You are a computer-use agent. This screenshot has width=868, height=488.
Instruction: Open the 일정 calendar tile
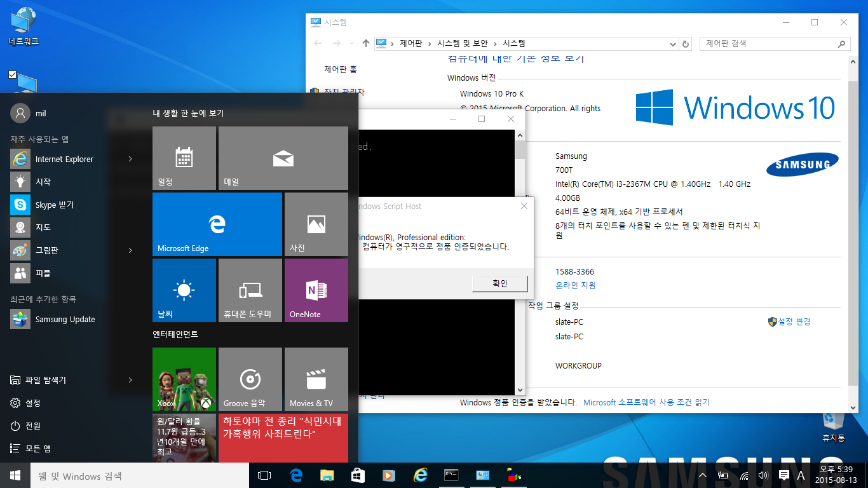pyautogui.click(x=184, y=158)
